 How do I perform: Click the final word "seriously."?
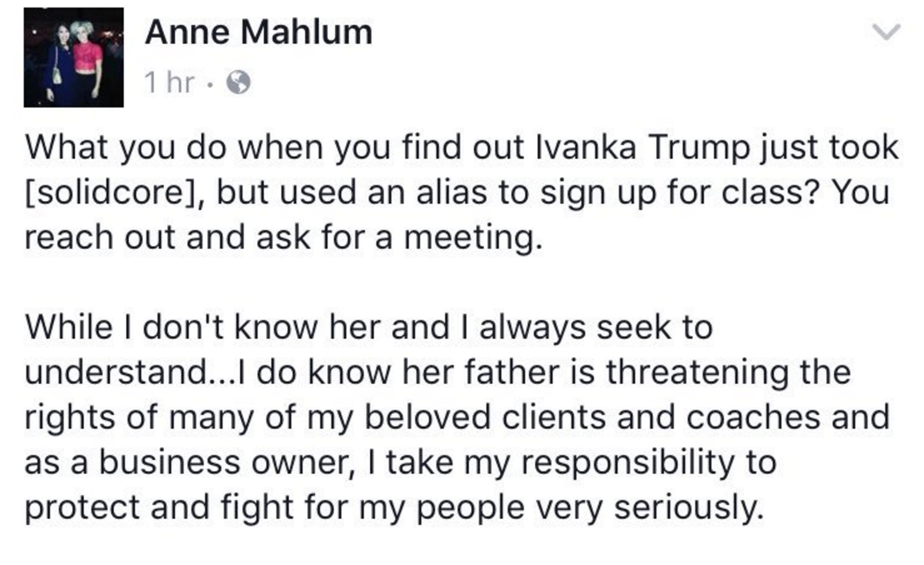click(x=689, y=507)
